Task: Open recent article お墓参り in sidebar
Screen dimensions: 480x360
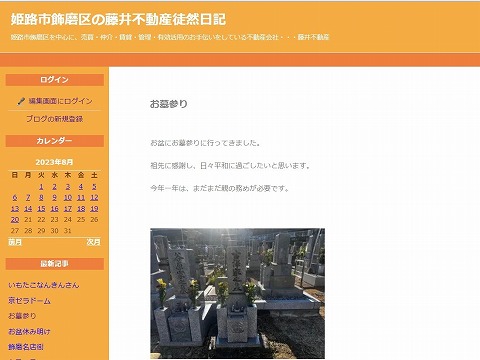Action: pos(22,316)
